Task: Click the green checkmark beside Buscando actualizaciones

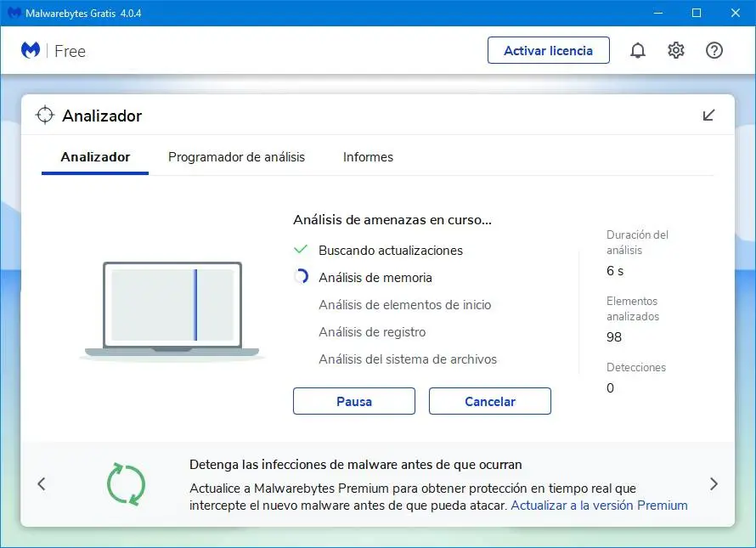Action: (301, 250)
